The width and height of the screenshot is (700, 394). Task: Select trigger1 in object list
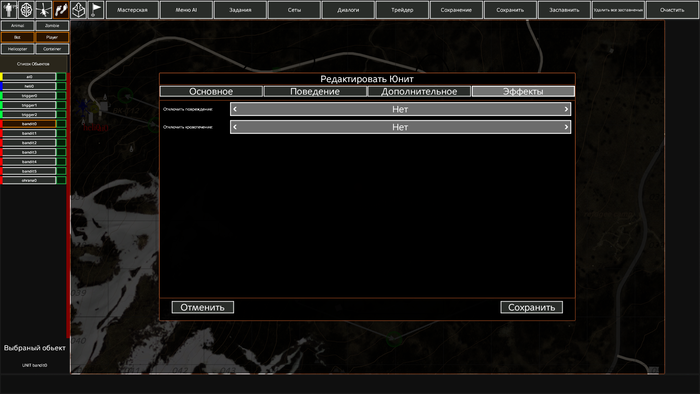coord(29,105)
